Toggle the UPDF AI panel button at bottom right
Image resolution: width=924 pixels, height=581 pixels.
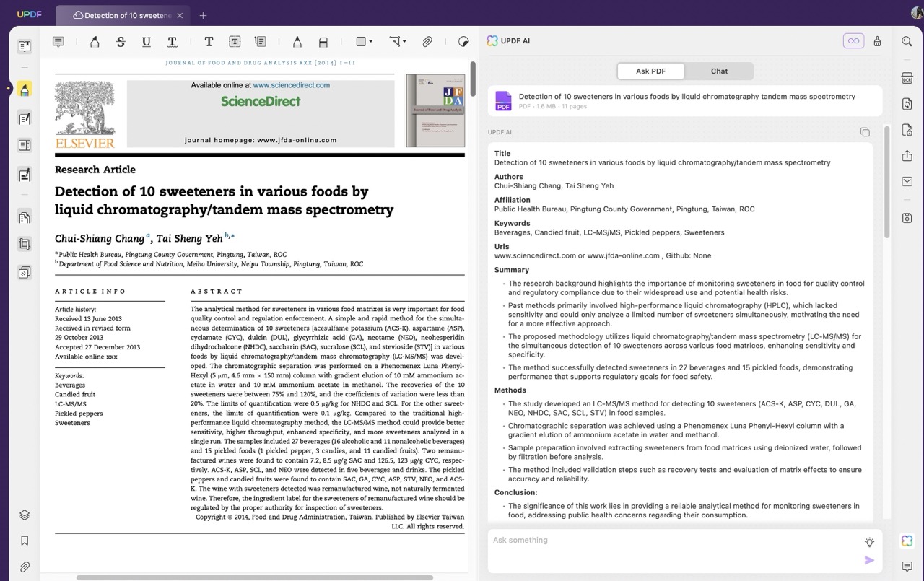pyautogui.click(x=907, y=541)
